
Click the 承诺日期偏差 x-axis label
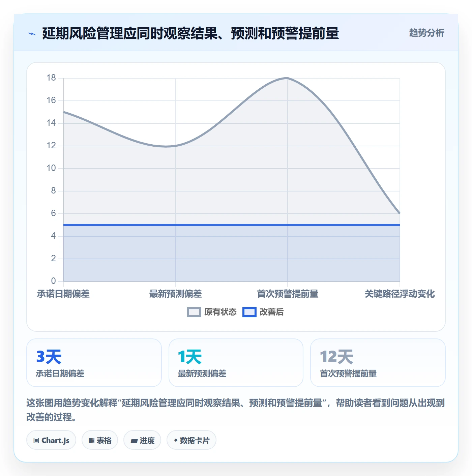click(63, 294)
